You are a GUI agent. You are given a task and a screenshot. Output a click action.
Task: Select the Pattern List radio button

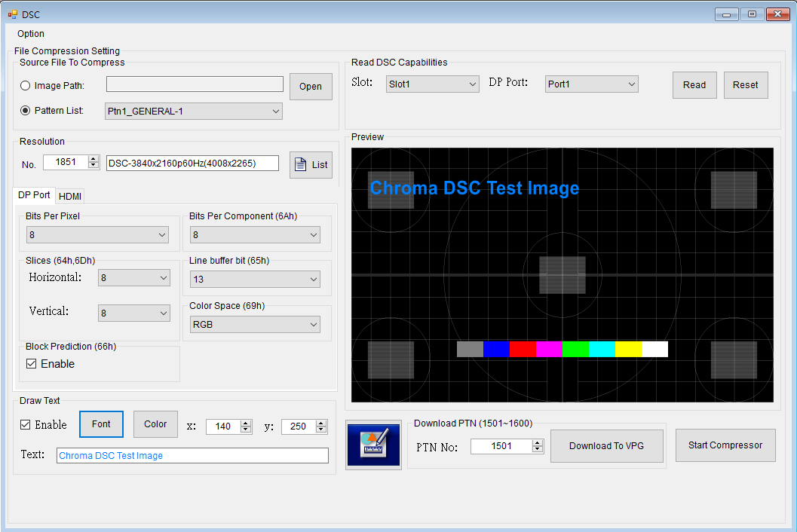25,110
